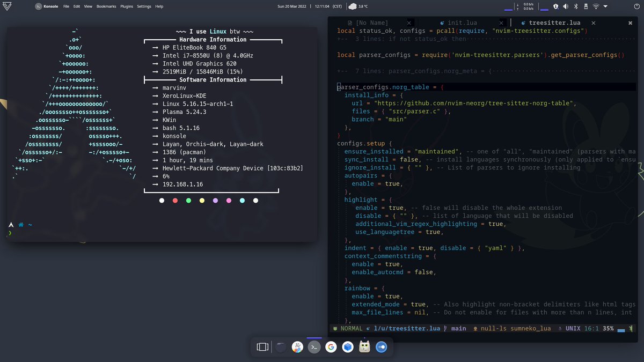The height and width of the screenshot is (362, 644).
Task: Launch the cat terminal app from dock
Action: (364, 347)
